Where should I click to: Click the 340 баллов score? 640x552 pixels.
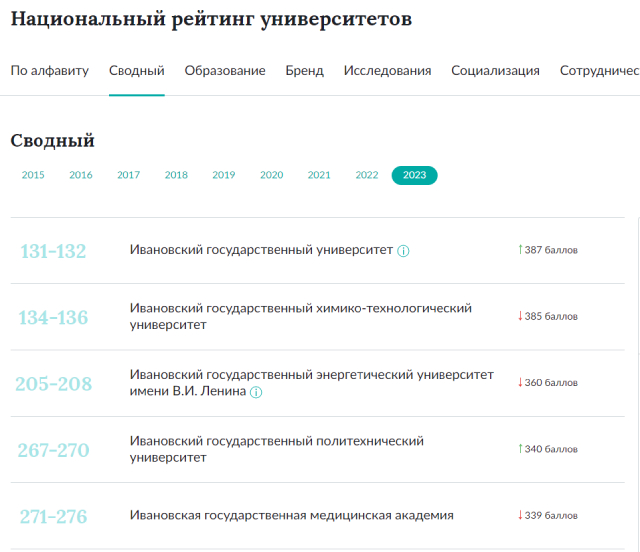pos(551,449)
